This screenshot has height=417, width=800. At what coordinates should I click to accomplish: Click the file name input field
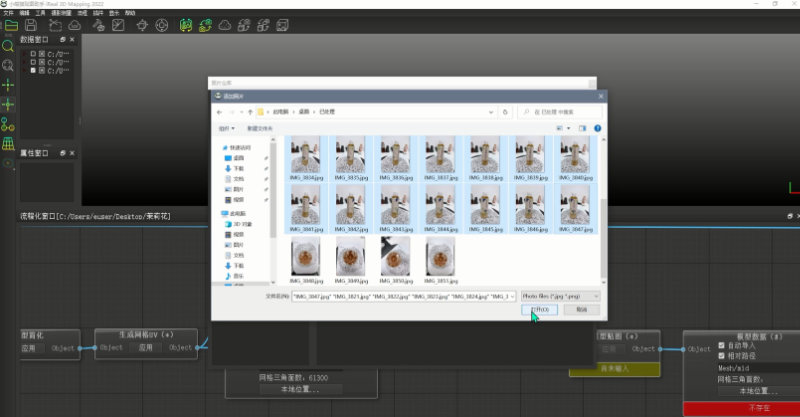click(x=404, y=296)
